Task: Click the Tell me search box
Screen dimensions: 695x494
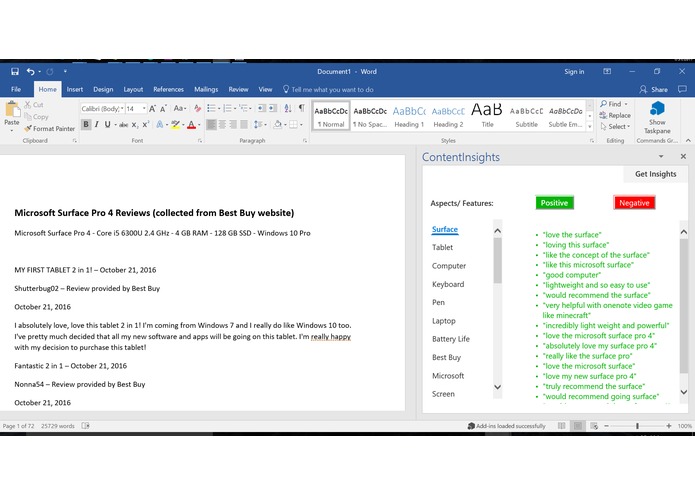Action: 328,89
